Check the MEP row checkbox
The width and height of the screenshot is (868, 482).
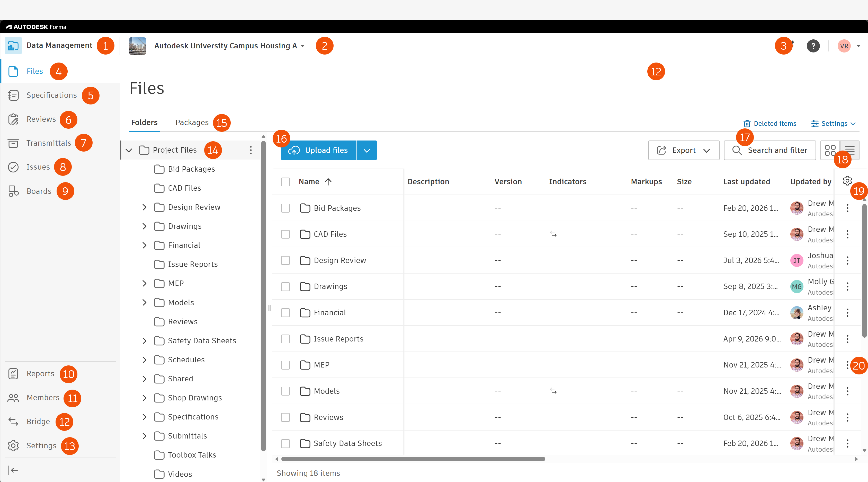click(285, 365)
